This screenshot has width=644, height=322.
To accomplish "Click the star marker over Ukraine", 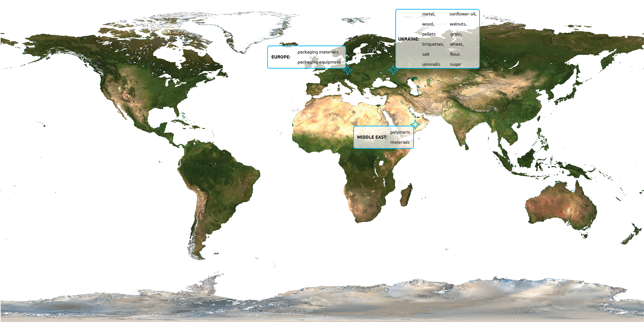I will click(x=393, y=70).
